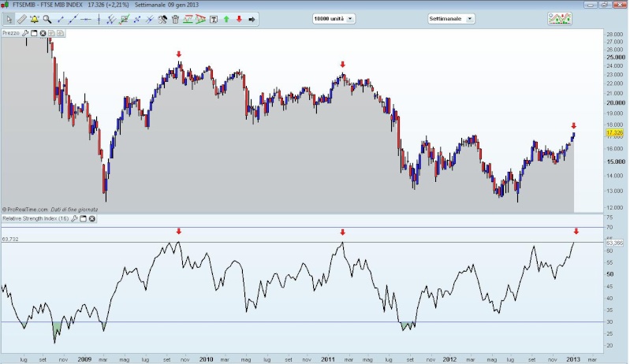Click the 63.732 RSI level label
The height and width of the screenshot is (364, 630).
pos(10,240)
